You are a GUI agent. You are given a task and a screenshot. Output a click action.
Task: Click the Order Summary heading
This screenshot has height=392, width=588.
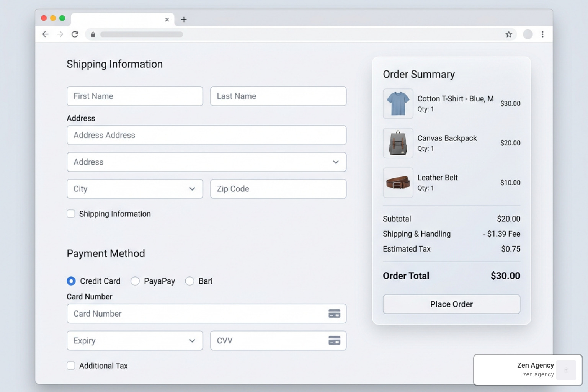419,74
